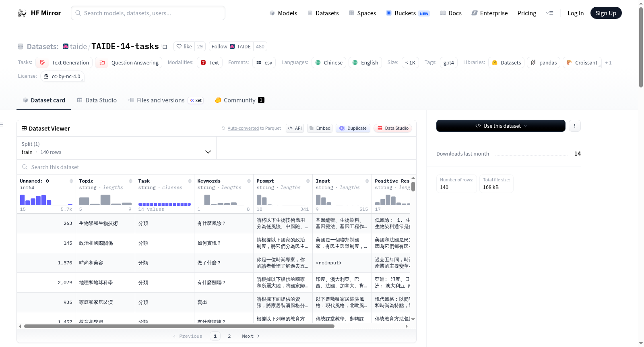Open the Spaces menu item
Viewport: 644px width, 347px height.
pyautogui.click(x=362, y=13)
